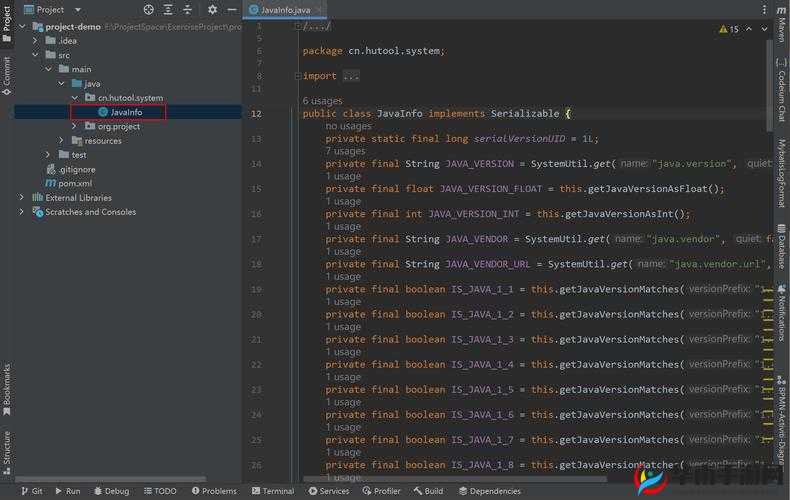The height and width of the screenshot is (500, 790).
Task: Expand the org.project package
Action: (x=74, y=127)
